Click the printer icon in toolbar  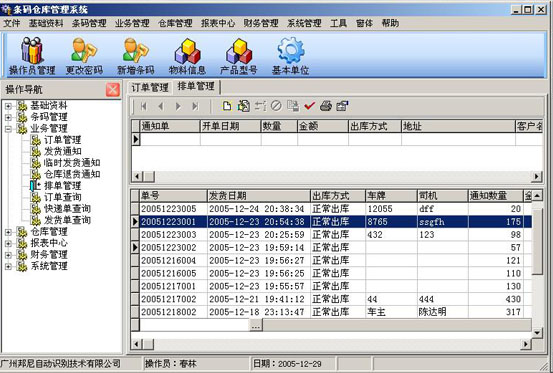tap(326, 106)
